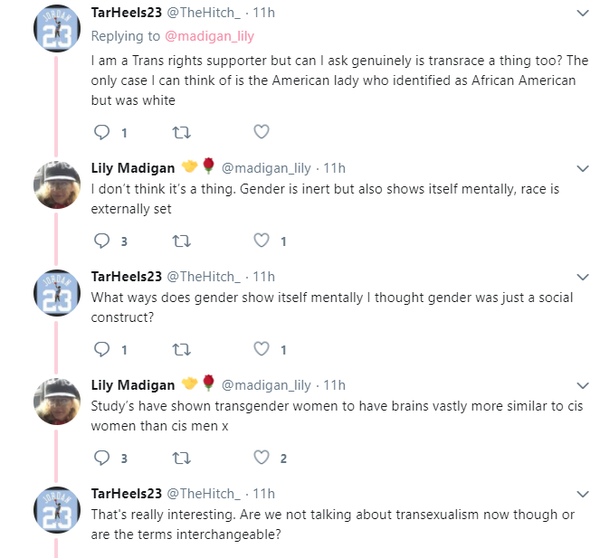Retweet the "social construct" tweet
The height and width of the screenshot is (558, 600).
tap(181, 350)
